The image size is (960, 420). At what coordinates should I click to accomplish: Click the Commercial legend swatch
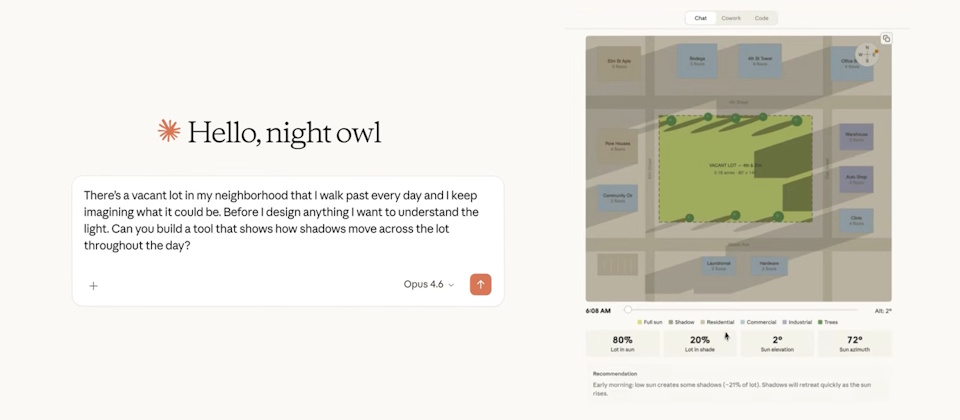[x=742, y=322]
